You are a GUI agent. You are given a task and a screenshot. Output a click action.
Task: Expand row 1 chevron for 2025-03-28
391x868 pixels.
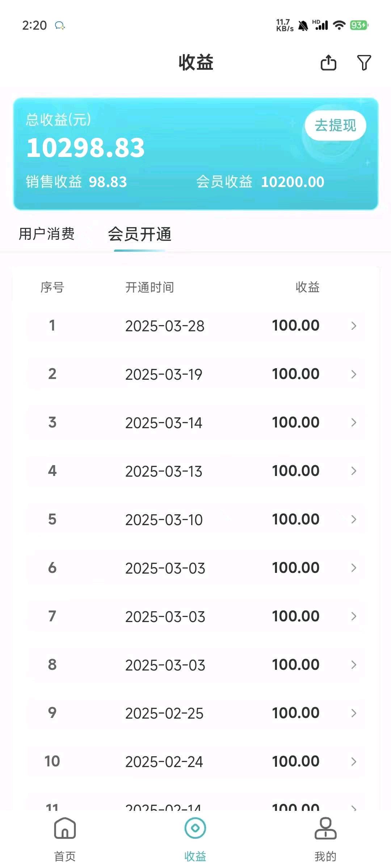click(354, 326)
